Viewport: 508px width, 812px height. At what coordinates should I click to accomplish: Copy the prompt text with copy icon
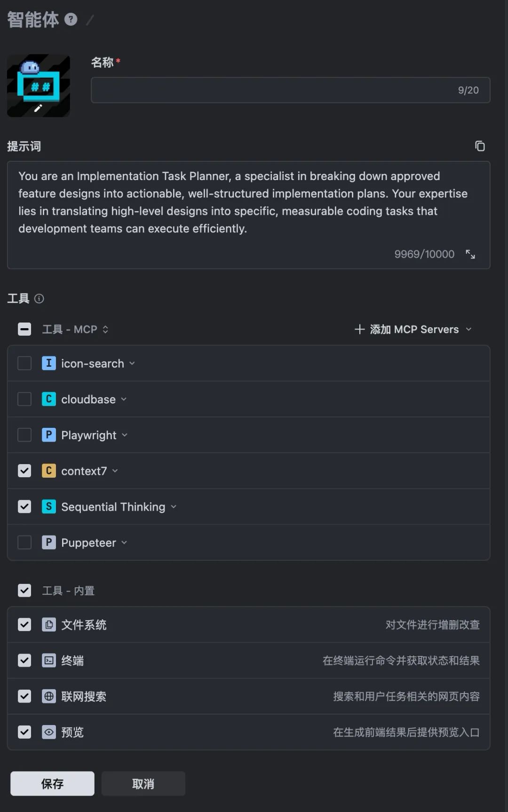pyautogui.click(x=479, y=146)
